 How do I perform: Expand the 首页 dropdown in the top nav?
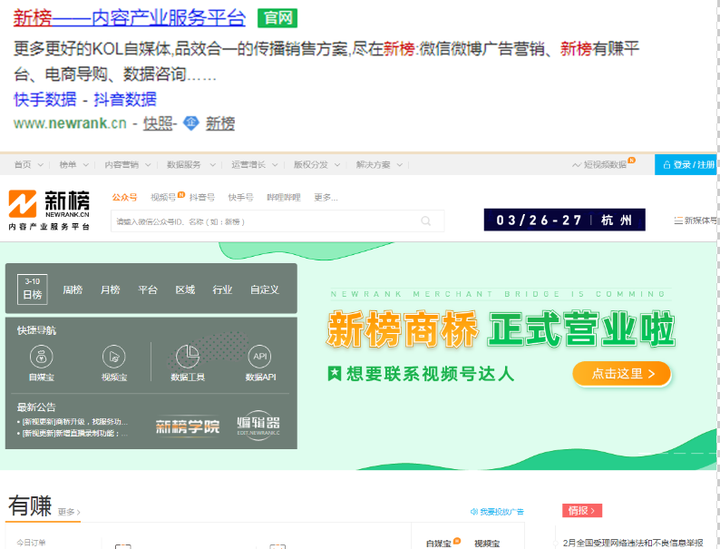pos(28,164)
